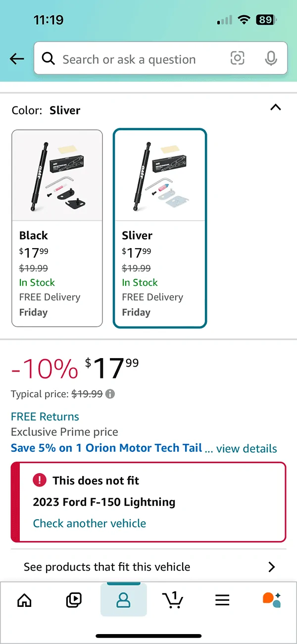Select the Sliver color option
The height and width of the screenshot is (644, 297).
pos(159,228)
